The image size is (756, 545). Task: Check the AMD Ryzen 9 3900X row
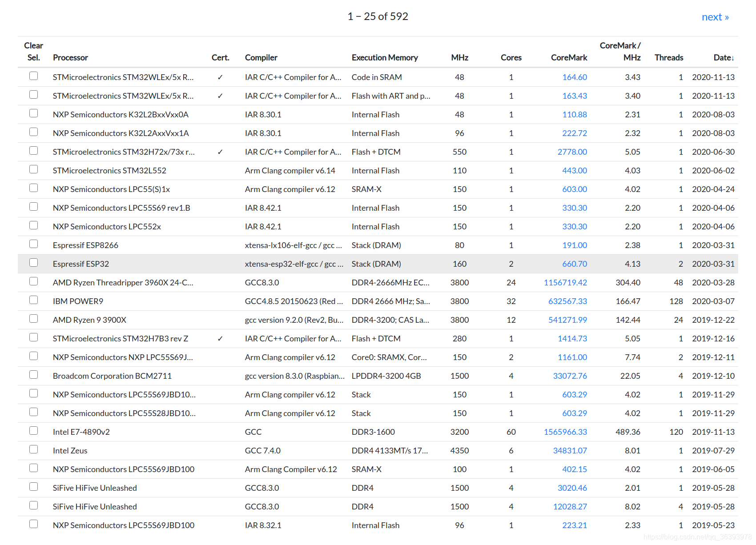pos(33,319)
